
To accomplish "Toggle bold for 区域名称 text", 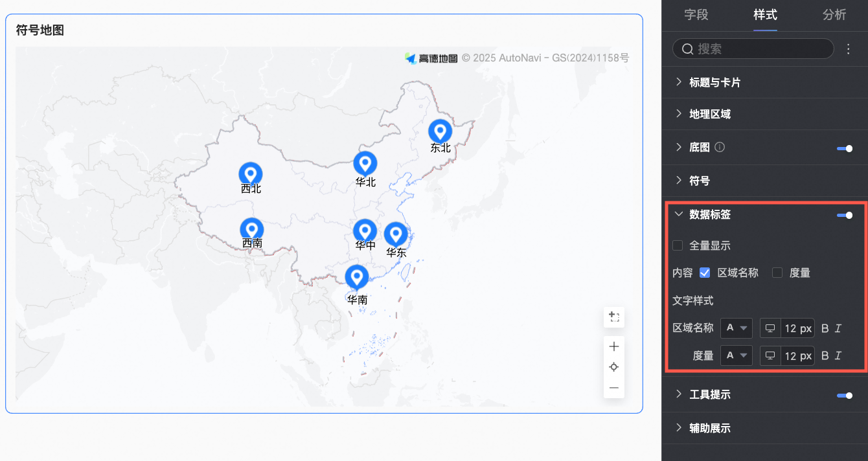I will (x=825, y=328).
